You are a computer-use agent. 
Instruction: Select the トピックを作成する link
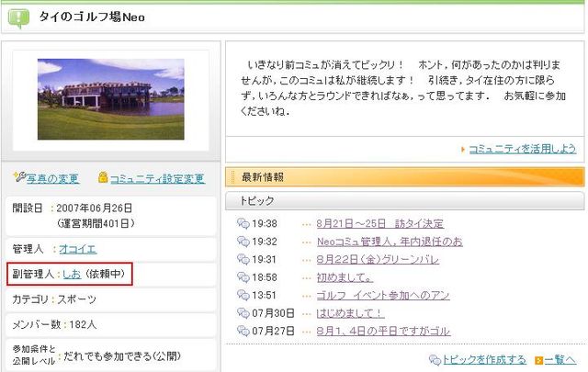484,359
